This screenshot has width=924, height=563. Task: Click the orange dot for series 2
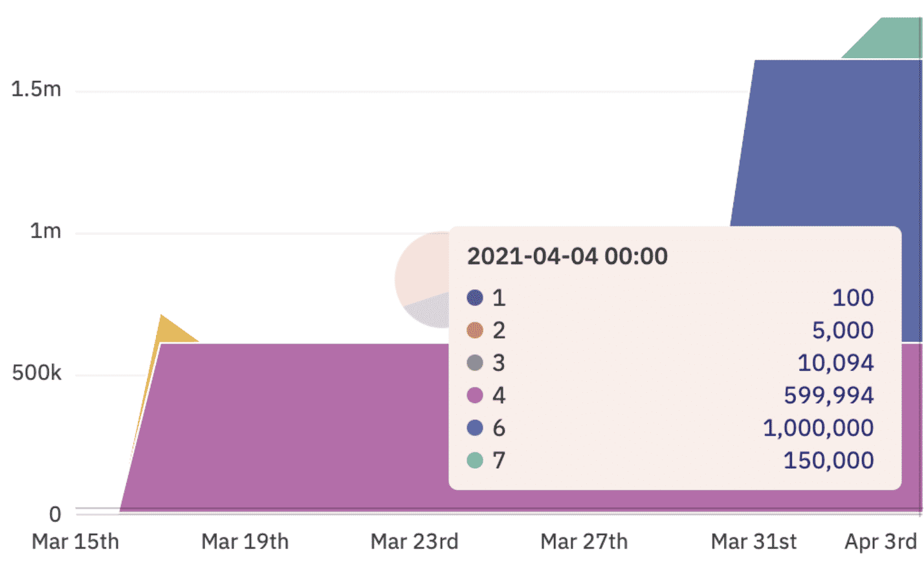click(x=475, y=330)
